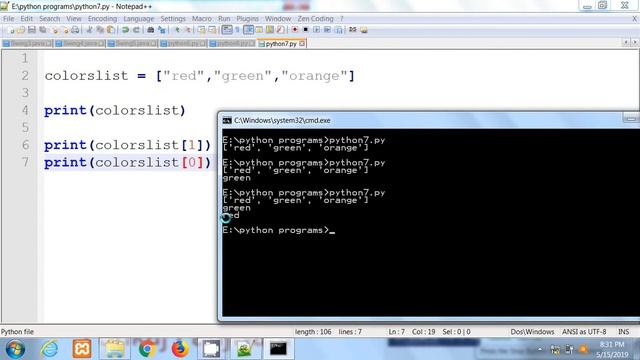This screenshot has width=640, height=360.
Task: Click the Print toolbar icon
Action: [76, 30]
